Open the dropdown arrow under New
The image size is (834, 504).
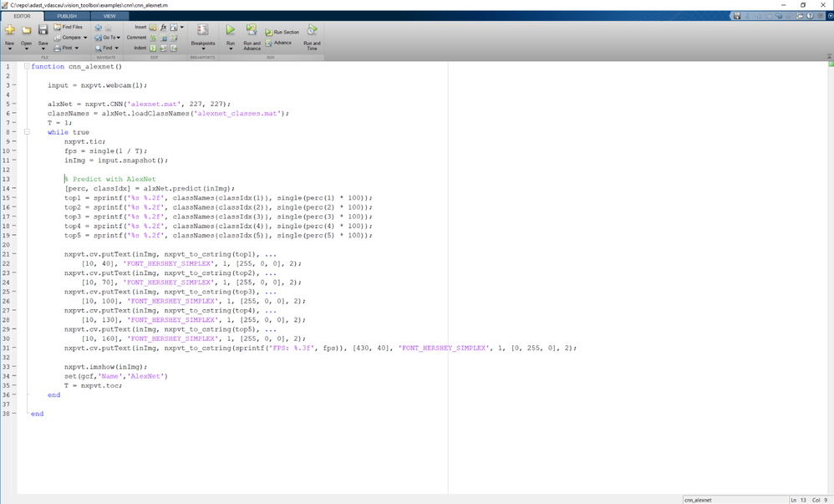[x=9, y=48]
